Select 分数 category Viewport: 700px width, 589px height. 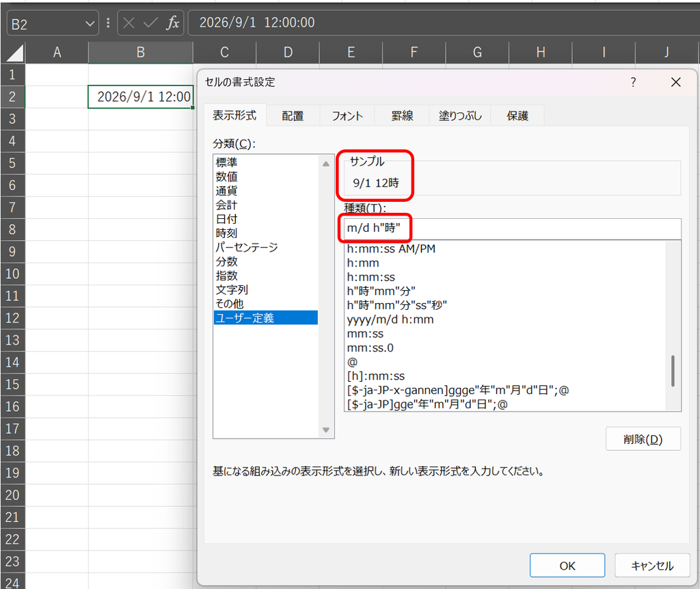click(266, 261)
